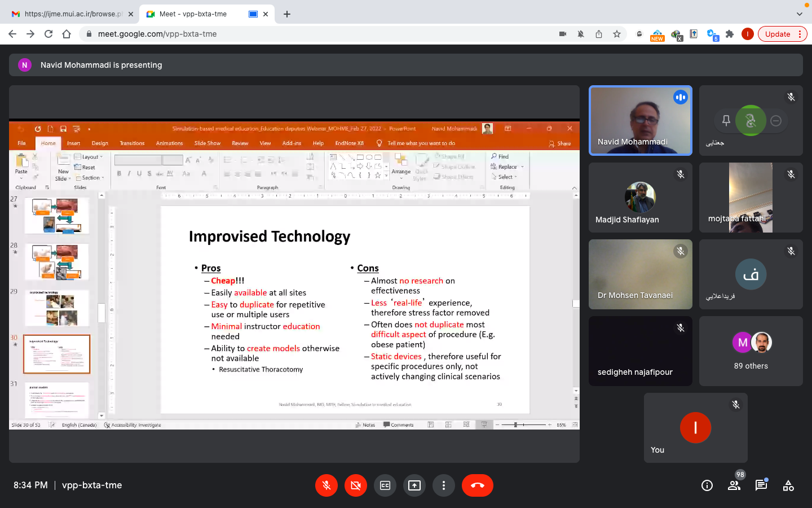The height and width of the screenshot is (508, 812).
Task: Open Chrome's three-dot Update menu
Action: (x=800, y=34)
